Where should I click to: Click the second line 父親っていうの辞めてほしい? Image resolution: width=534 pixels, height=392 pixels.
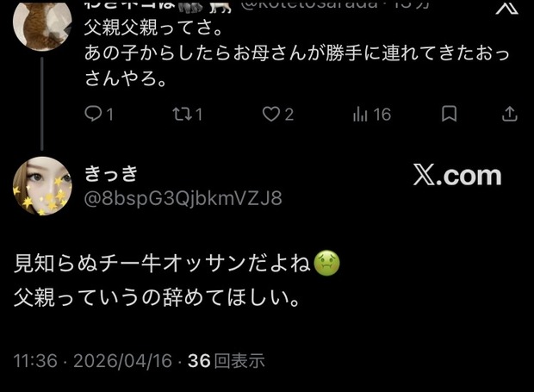157,297
